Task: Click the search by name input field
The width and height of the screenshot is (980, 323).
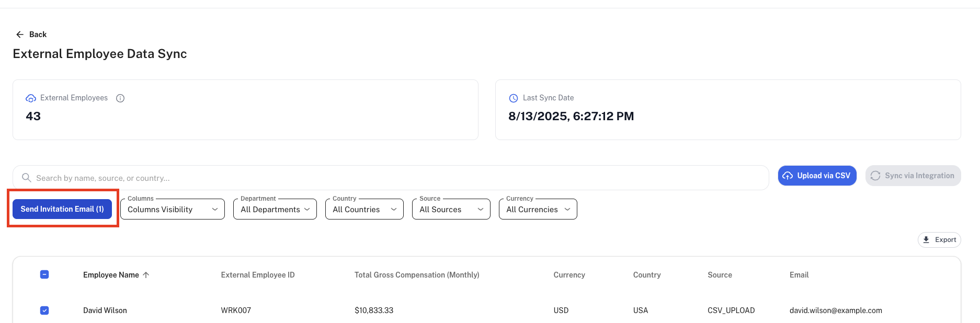Action: tap(391, 178)
